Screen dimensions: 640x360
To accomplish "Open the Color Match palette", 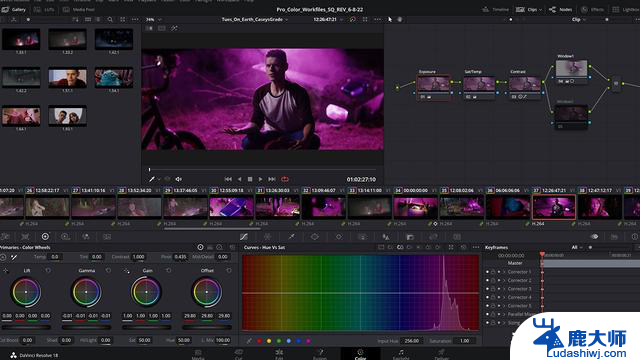I will point(25,237).
